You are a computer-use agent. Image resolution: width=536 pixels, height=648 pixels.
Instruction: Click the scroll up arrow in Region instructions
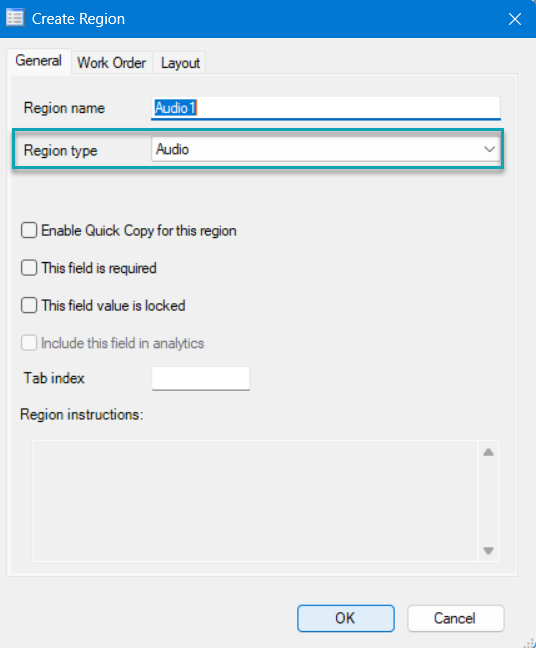pyautogui.click(x=488, y=452)
